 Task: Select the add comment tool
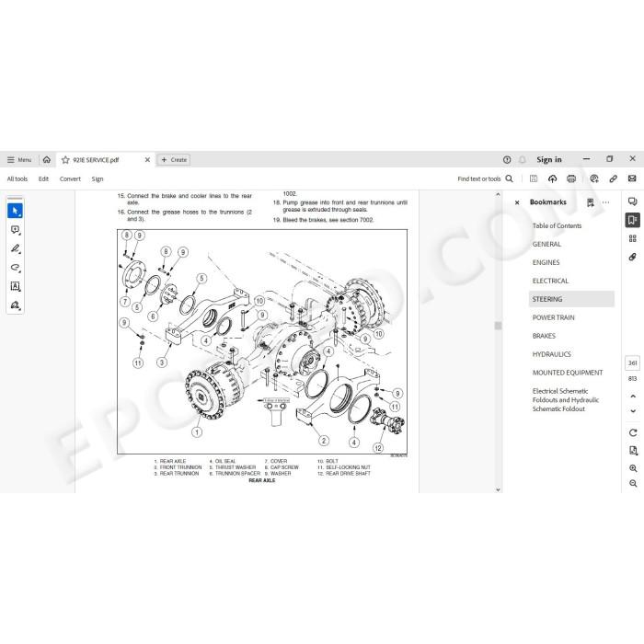click(x=16, y=230)
